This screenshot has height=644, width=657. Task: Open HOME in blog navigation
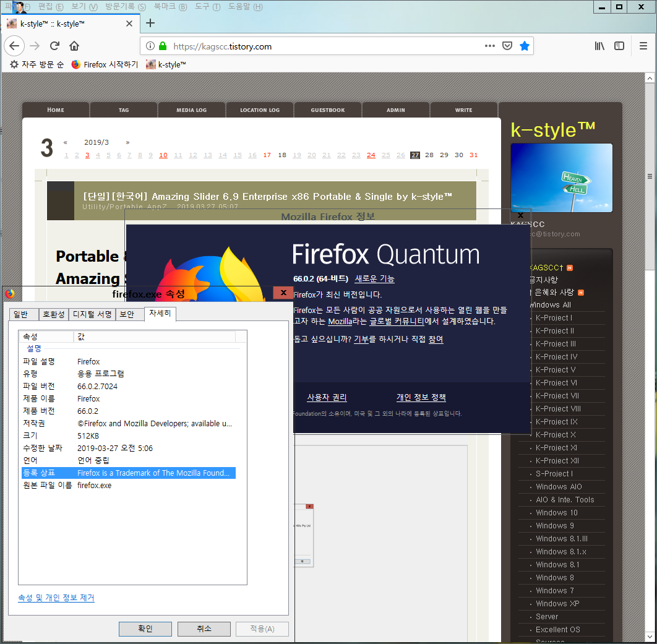[x=56, y=109]
